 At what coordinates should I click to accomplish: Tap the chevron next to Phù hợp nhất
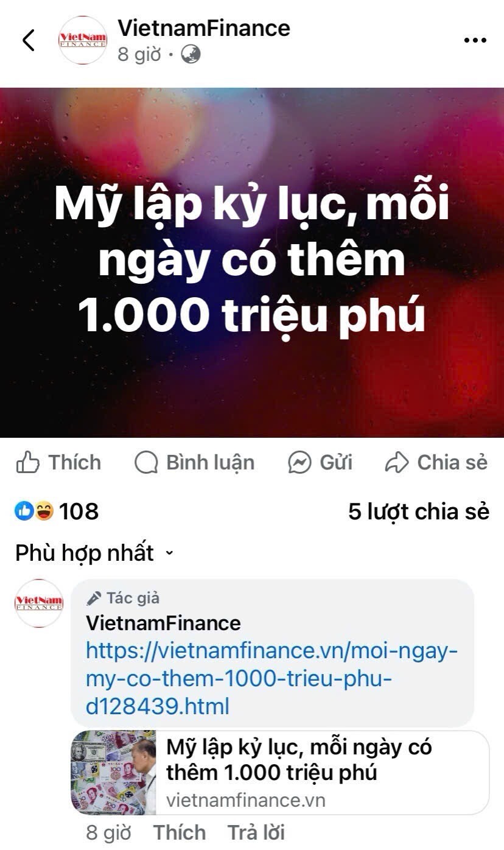(169, 553)
